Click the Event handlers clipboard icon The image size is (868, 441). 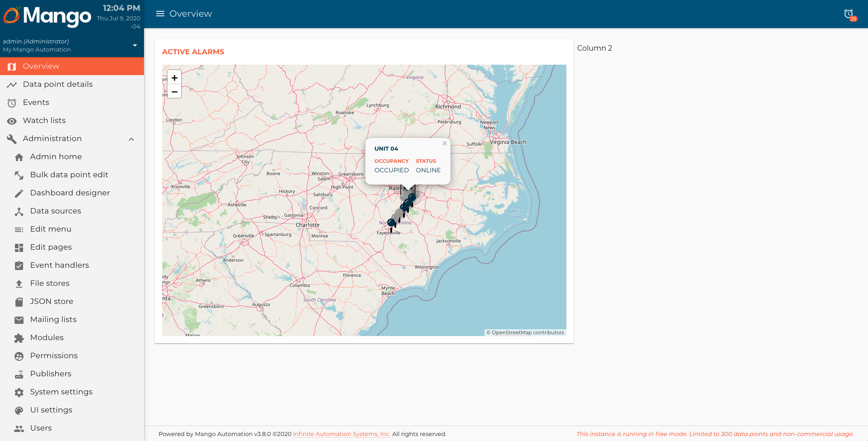coord(19,266)
